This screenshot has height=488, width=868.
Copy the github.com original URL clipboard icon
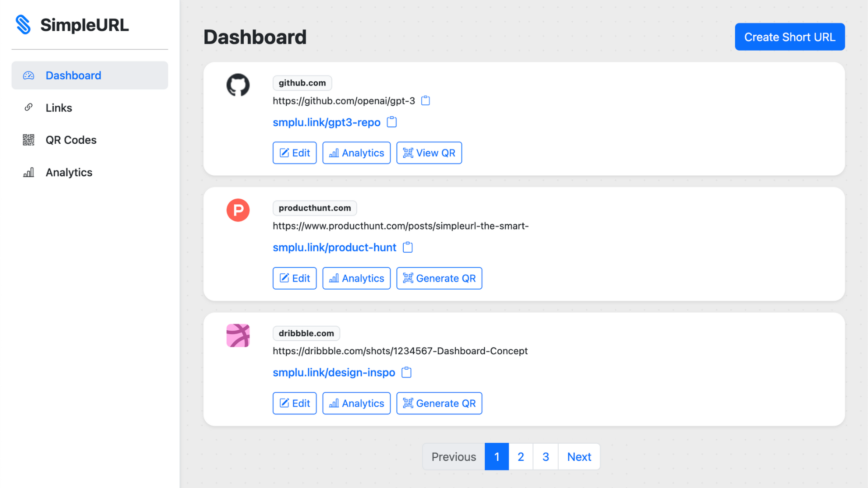425,101
